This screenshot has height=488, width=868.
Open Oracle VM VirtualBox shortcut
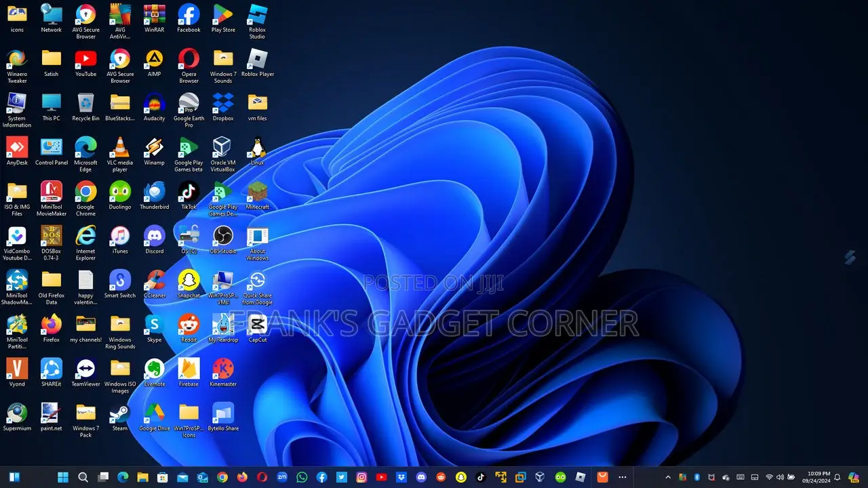(x=223, y=155)
